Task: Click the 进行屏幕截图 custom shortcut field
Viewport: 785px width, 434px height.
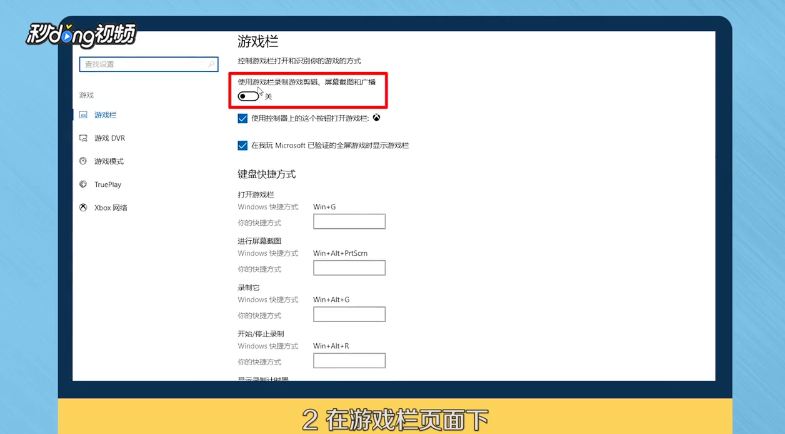Action: 349,268
